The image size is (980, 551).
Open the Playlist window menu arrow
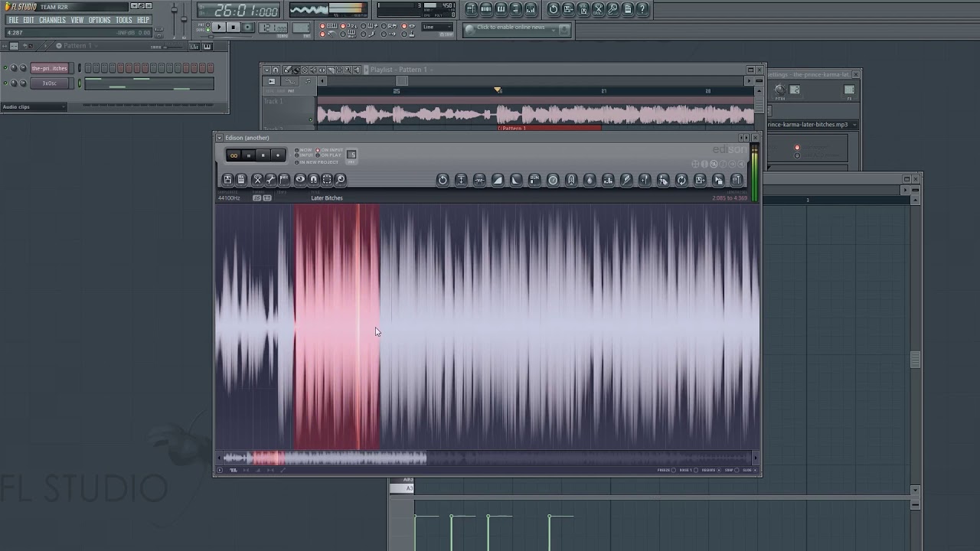coord(267,70)
